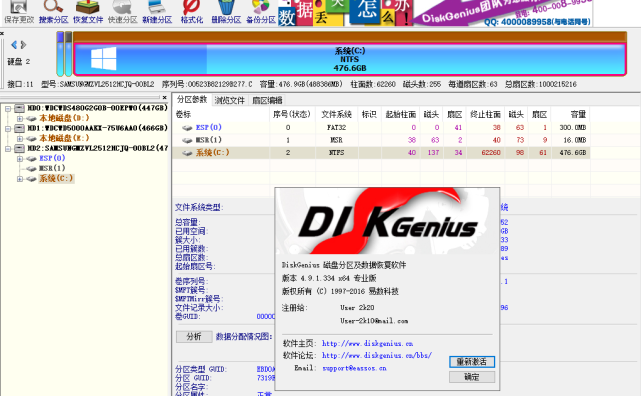
Task: Click the 文件系统 column header
Action: [x=336, y=114]
